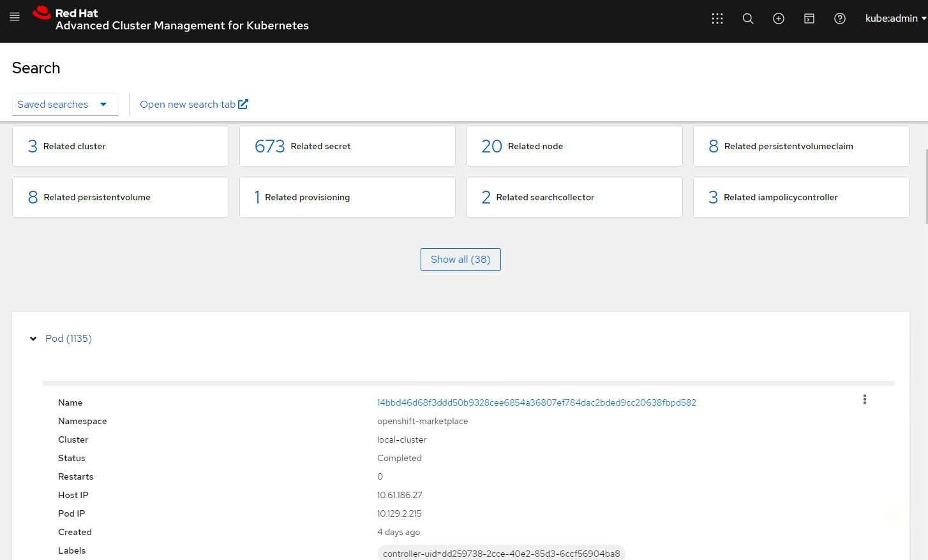Viewport: 928px width, 560px height.
Task: Open the hamburger navigation menu
Action: coord(15,17)
